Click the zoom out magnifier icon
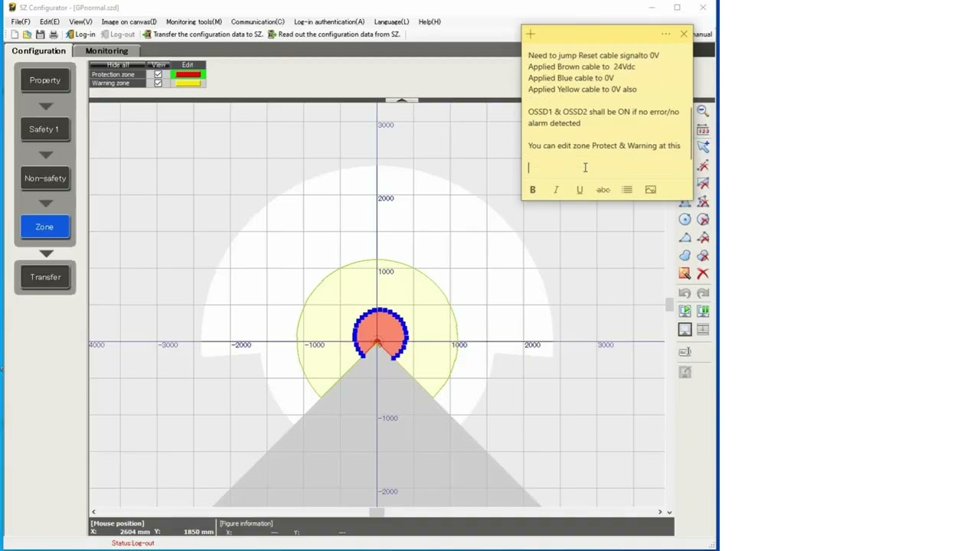Viewport: 980px width, 551px height. click(x=703, y=112)
